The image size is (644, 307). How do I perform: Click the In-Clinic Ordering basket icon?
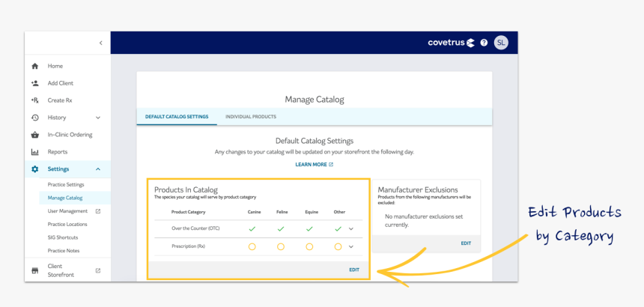point(34,135)
